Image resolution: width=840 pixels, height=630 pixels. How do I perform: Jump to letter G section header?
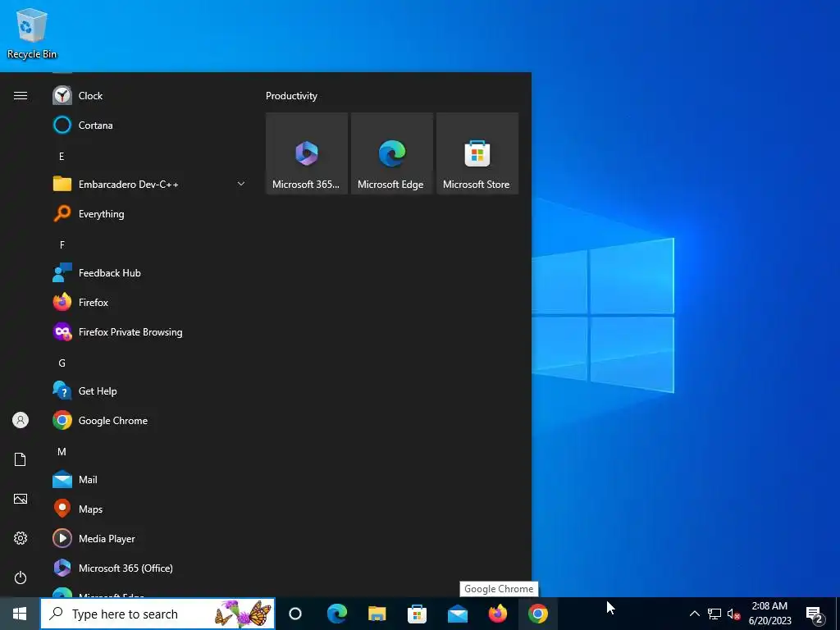62,363
